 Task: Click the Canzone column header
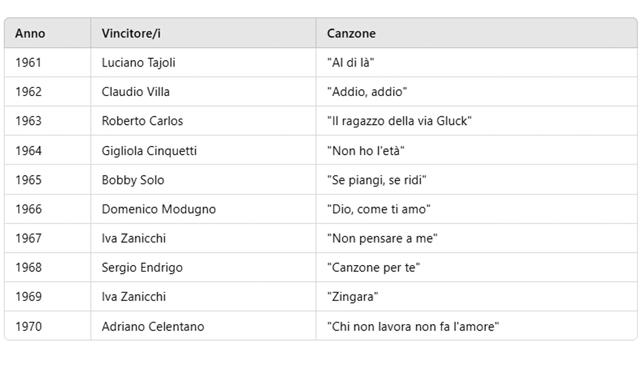tap(476, 33)
